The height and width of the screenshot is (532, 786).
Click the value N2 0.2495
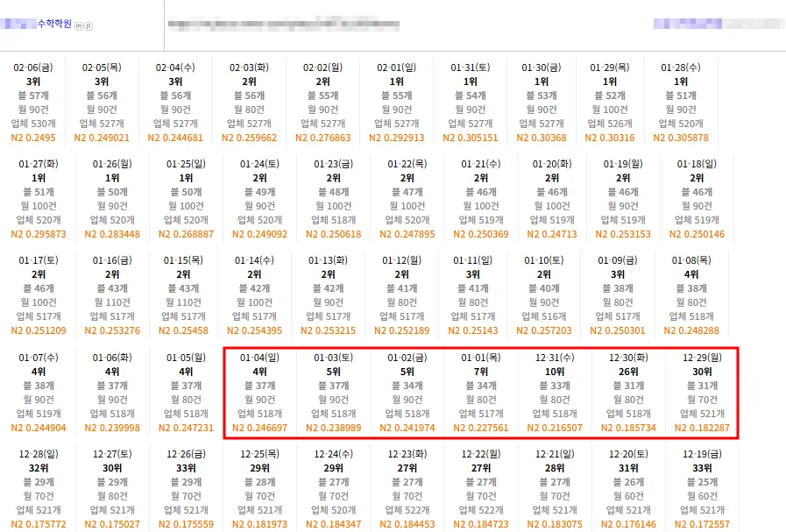tap(33, 138)
